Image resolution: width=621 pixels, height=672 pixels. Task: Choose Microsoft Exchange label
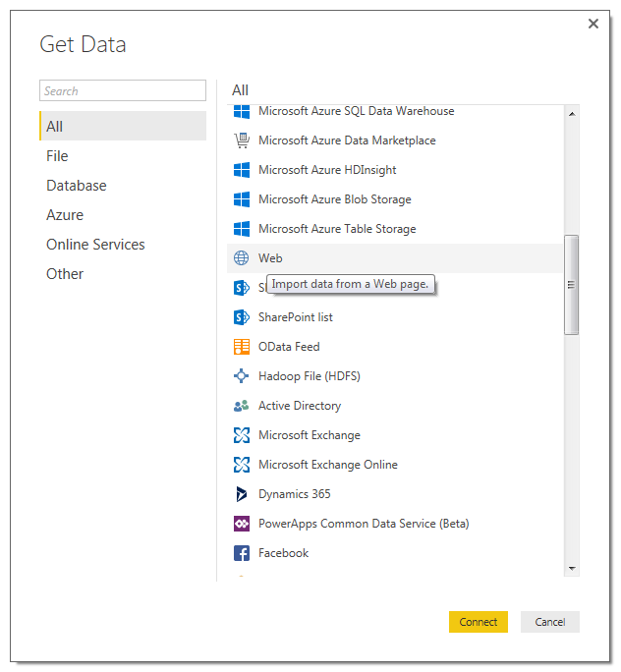click(310, 435)
